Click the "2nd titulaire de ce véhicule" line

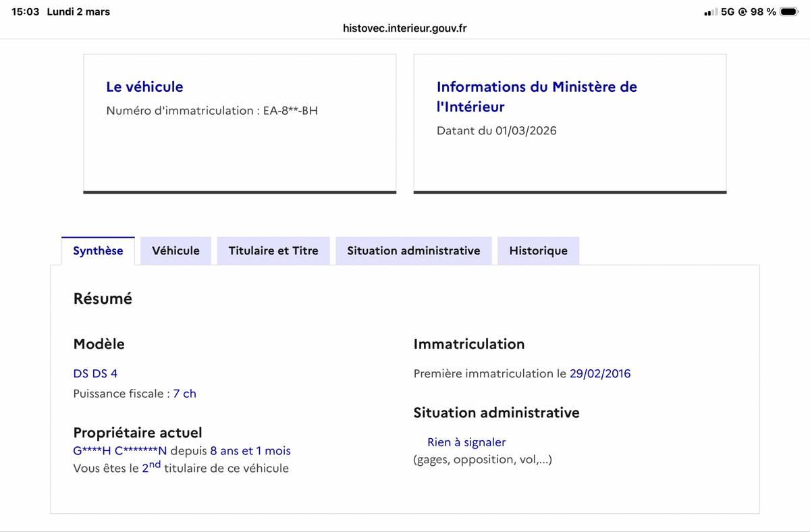pyautogui.click(x=181, y=467)
